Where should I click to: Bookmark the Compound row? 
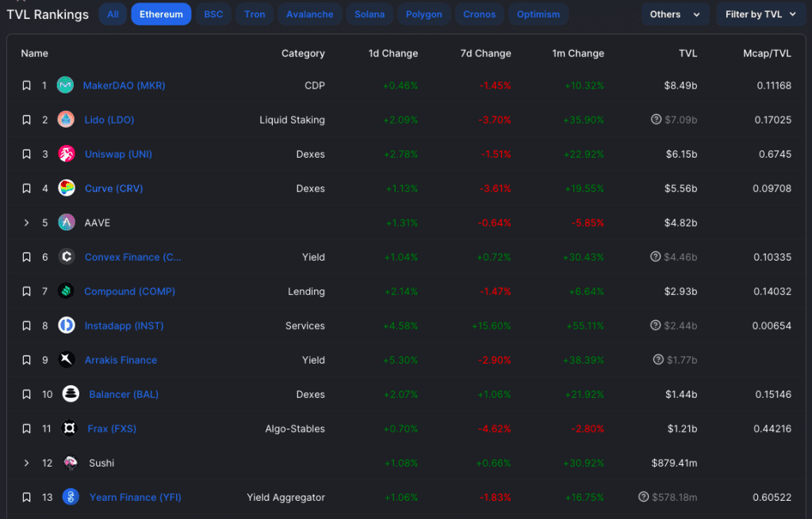click(26, 292)
